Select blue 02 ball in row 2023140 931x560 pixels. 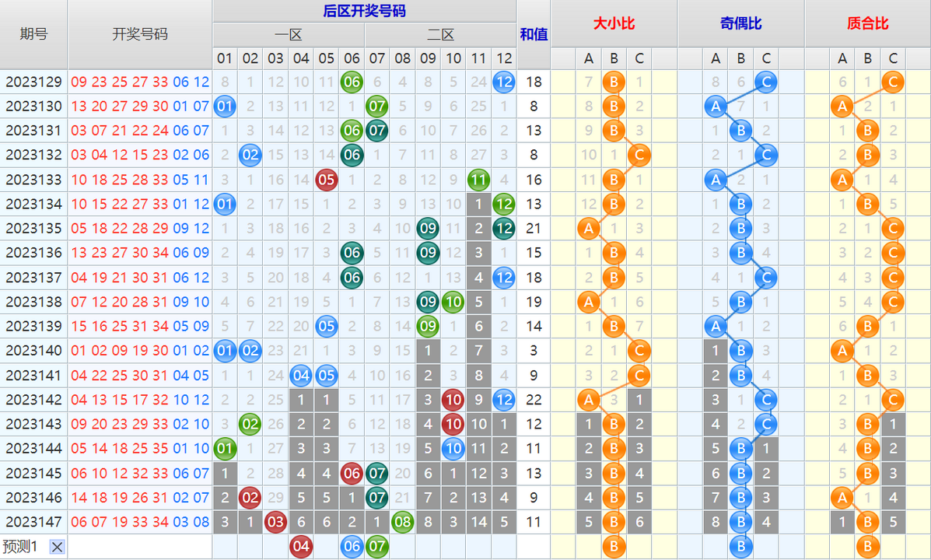click(250, 350)
